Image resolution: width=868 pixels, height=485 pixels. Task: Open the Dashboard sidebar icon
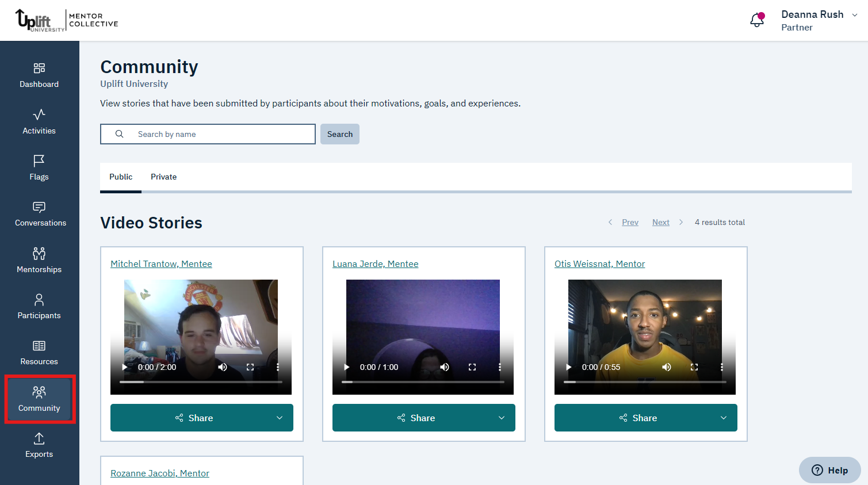click(x=39, y=75)
